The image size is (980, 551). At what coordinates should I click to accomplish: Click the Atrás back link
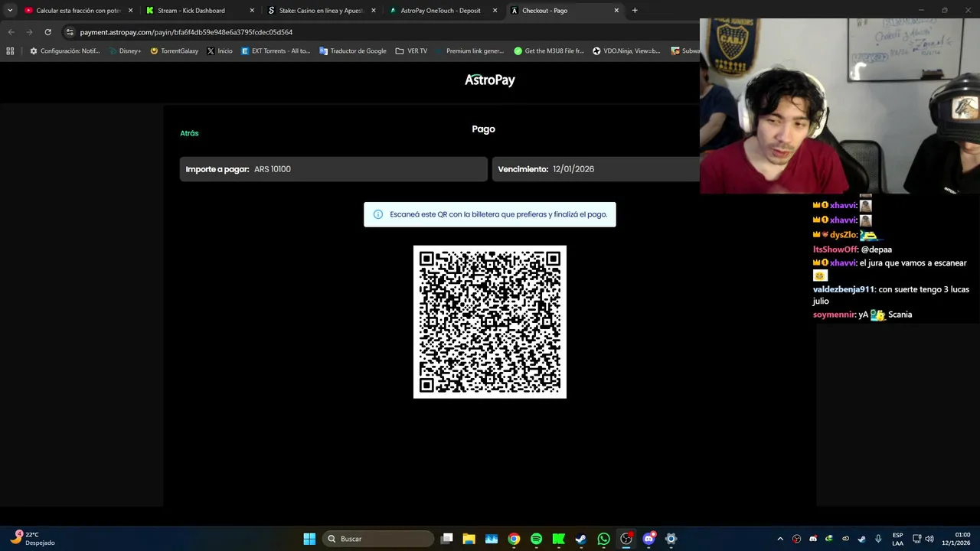pos(189,133)
